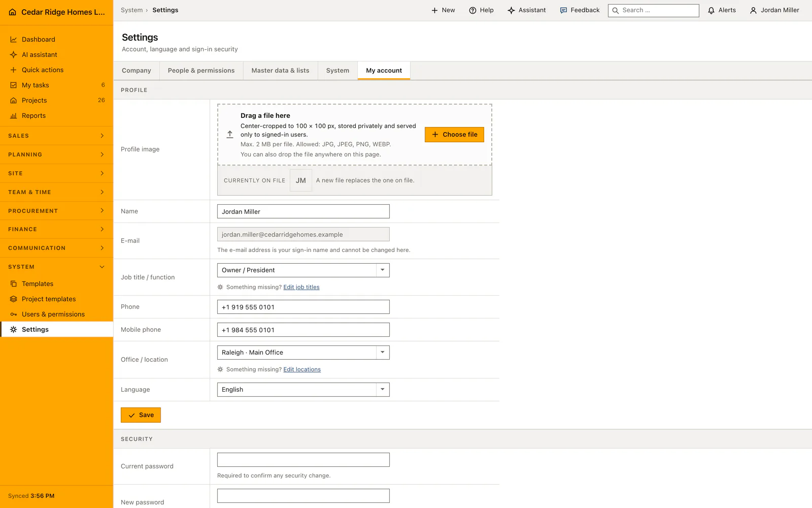The height and width of the screenshot is (508, 812).
Task: Expand the Finance sidebar section
Action: click(x=56, y=229)
